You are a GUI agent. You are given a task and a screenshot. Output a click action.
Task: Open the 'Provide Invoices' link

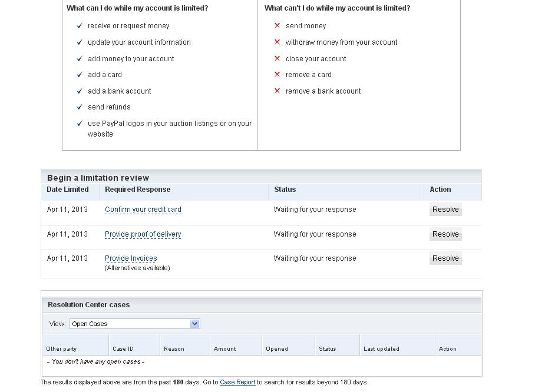(x=131, y=258)
